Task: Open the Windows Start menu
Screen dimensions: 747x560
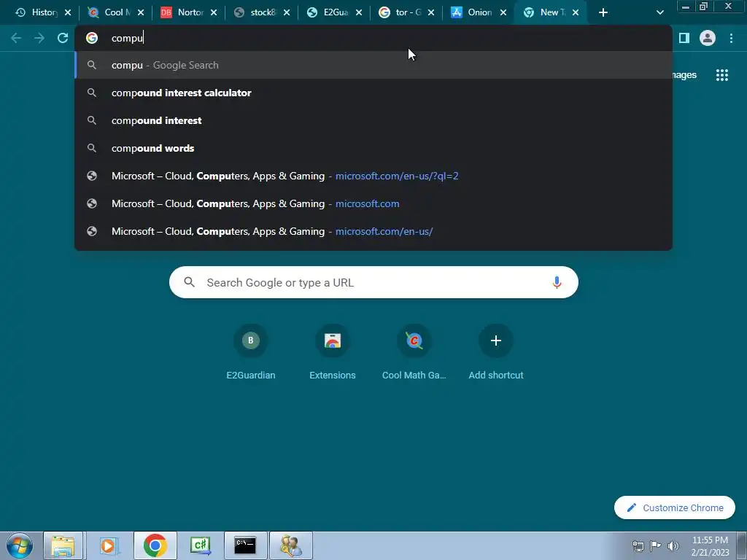Action: pos(20,545)
